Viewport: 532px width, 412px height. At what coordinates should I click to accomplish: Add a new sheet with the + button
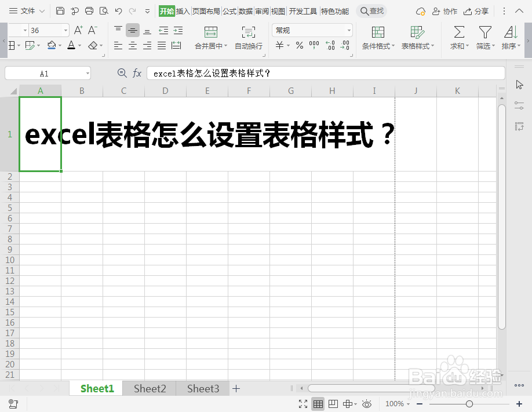[236, 388]
